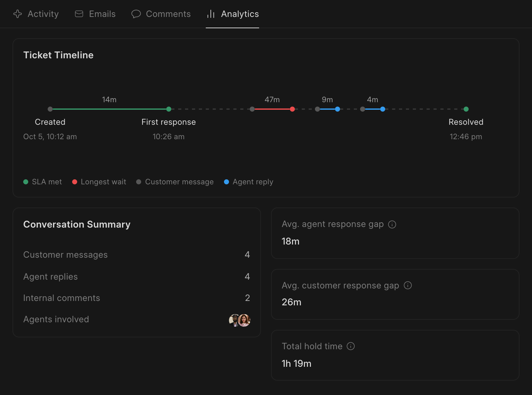532x395 pixels.
Task: Click the First response green marker
Action: click(169, 109)
